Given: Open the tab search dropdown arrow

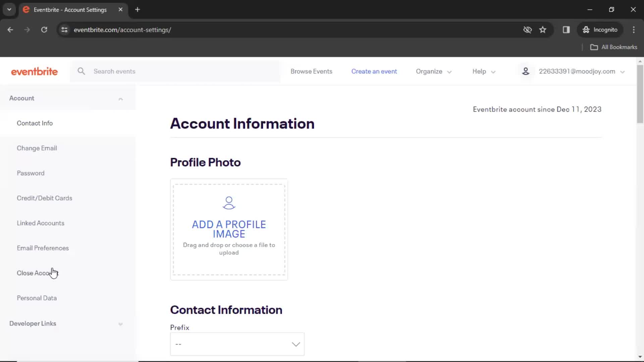Looking at the screenshot, I should pos(9,10).
